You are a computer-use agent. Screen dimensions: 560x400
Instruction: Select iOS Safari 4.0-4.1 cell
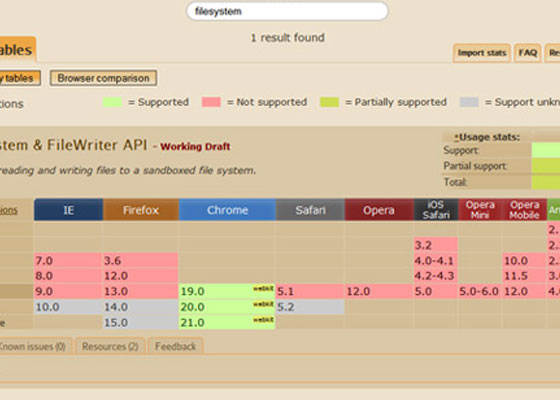pos(436,260)
